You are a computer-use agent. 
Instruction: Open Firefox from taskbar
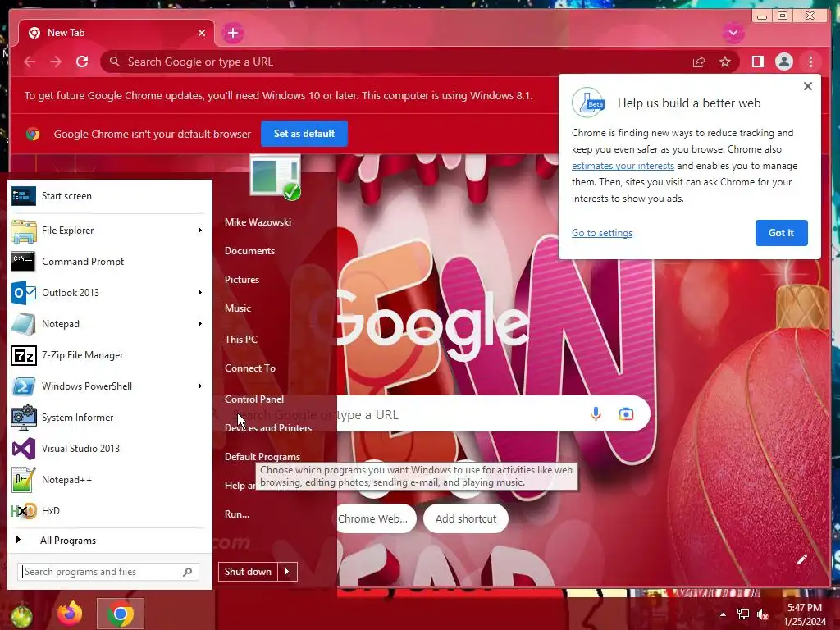(70, 614)
